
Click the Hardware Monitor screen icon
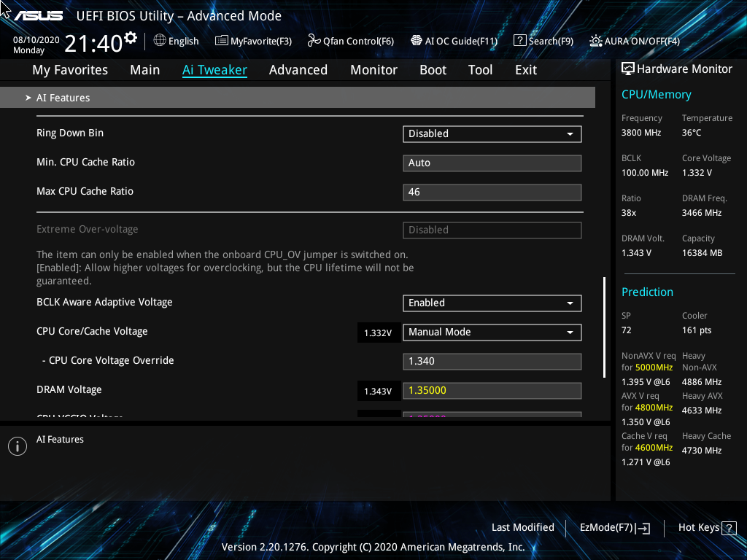pos(628,69)
